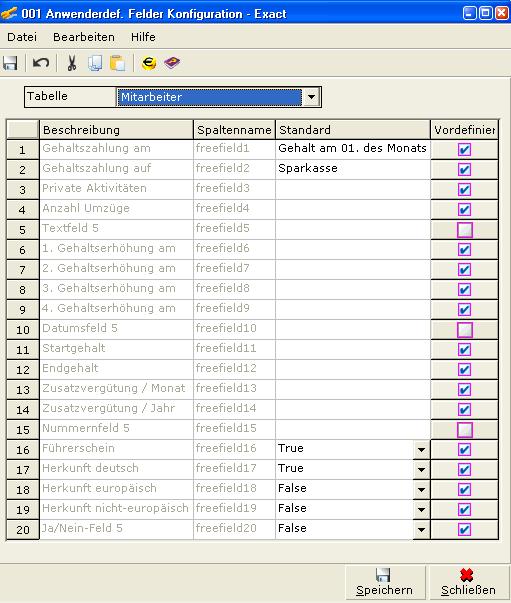
Task: Open the Tabelle Mitarbeiter dropdown
Action: [x=311, y=97]
